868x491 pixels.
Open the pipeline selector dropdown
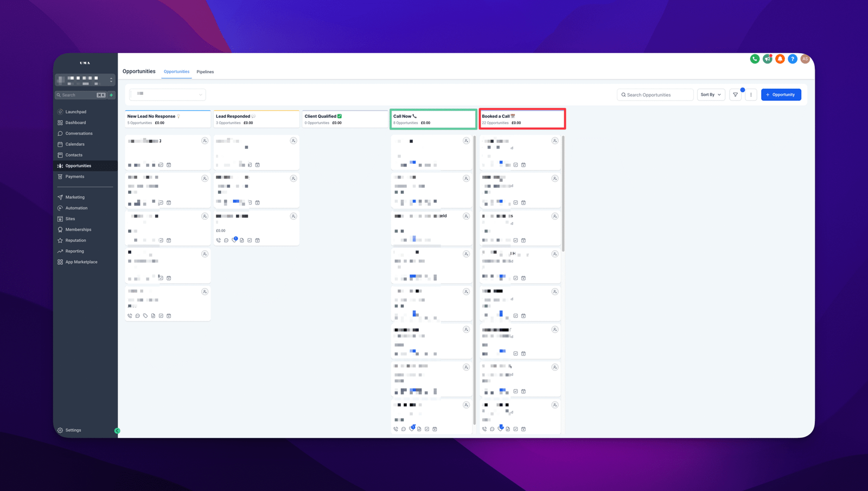click(x=168, y=94)
